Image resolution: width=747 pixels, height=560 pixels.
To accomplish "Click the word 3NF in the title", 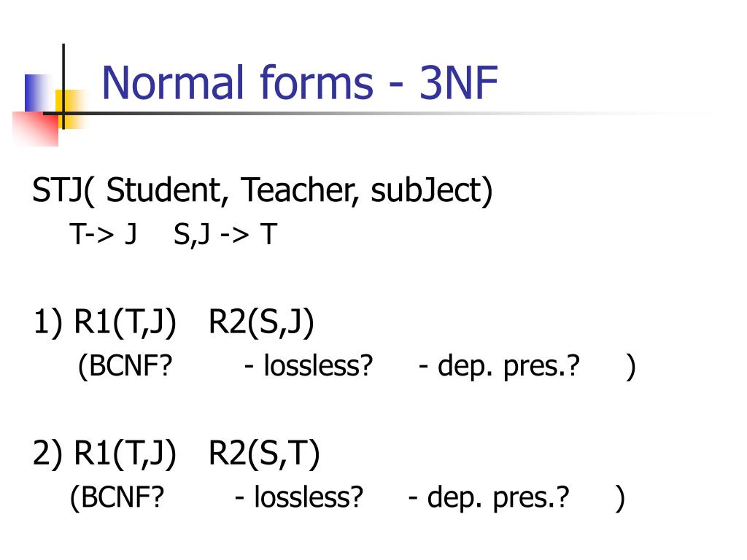I will [x=459, y=83].
